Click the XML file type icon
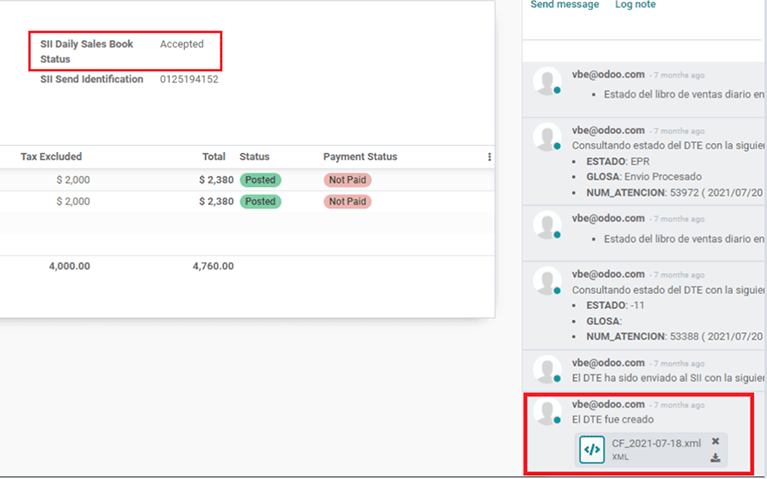The image size is (767, 479). tap(592, 450)
